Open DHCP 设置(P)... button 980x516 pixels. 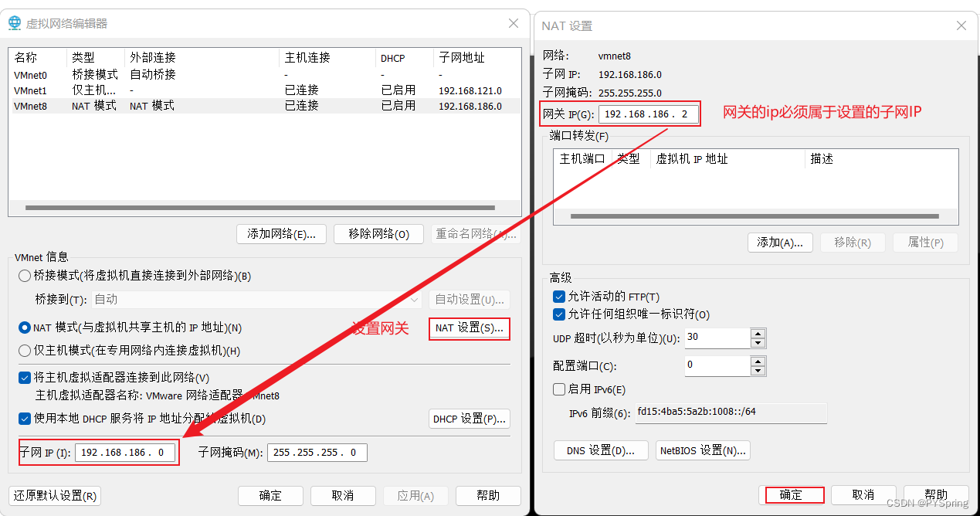point(470,419)
